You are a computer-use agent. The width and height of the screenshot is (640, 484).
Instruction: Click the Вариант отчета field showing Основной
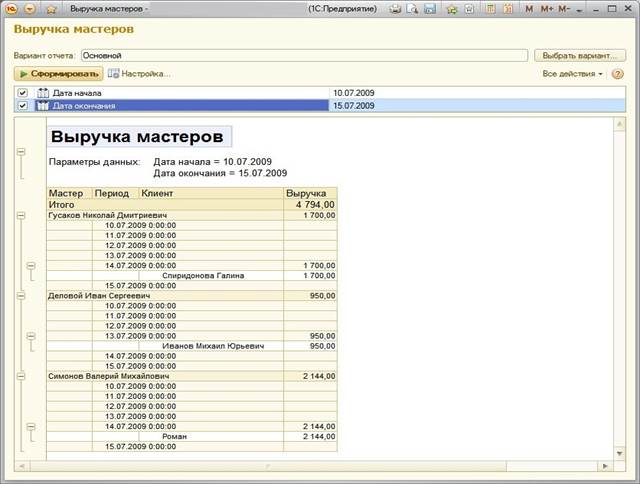pos(304,56)
